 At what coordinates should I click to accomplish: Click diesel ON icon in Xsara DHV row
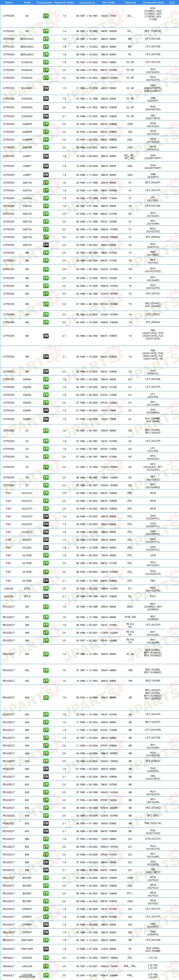tap(46, 410)
